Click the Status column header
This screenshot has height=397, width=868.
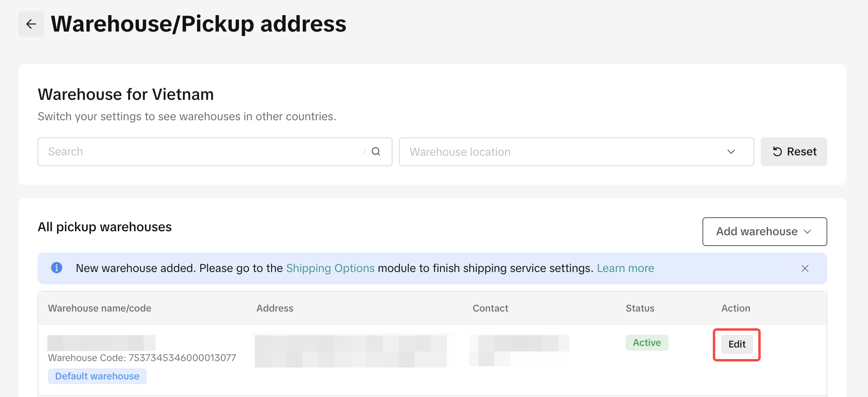point(640,308)
